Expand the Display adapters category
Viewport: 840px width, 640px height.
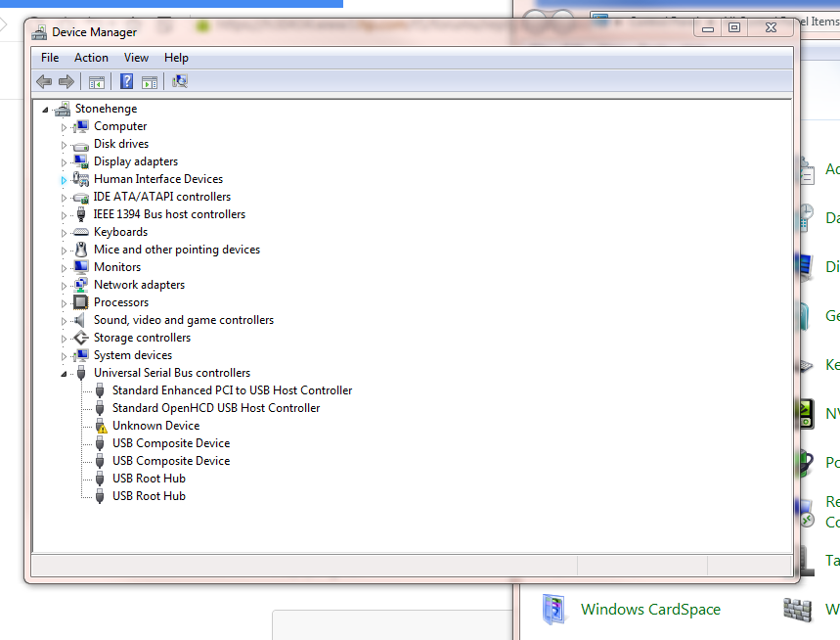pyautogui.click(x=64, y=160)
